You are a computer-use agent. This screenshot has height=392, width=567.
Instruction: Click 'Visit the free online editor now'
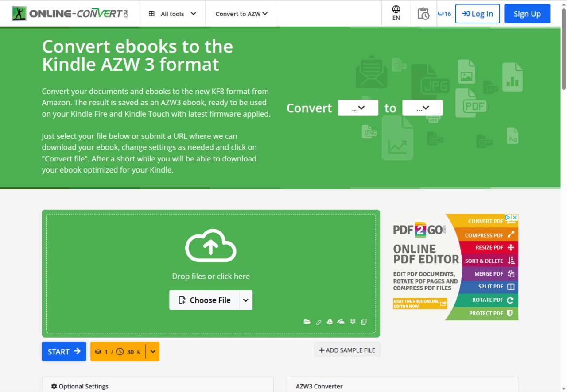(x=420, y=304)
